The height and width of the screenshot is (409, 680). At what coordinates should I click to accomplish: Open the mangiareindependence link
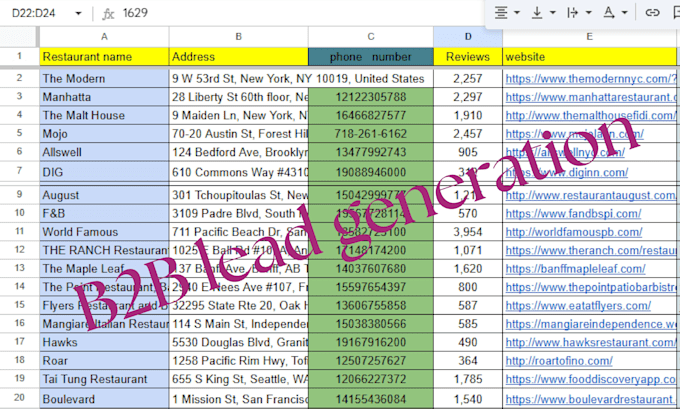(x=591, y=324)
